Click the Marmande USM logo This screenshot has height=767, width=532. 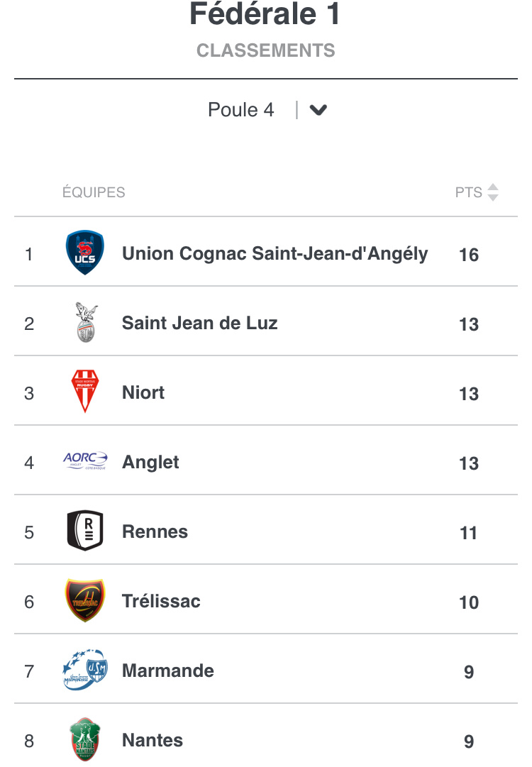pyautogui.click(x=85, y=671)
